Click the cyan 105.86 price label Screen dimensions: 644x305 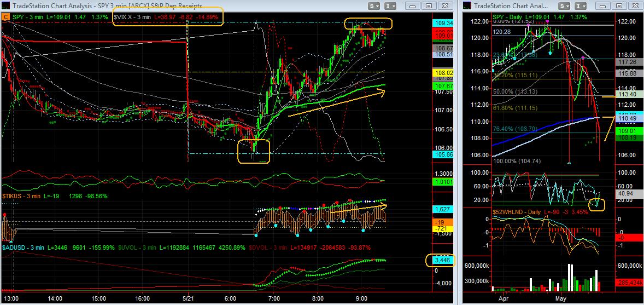click(x=443, y=154)
